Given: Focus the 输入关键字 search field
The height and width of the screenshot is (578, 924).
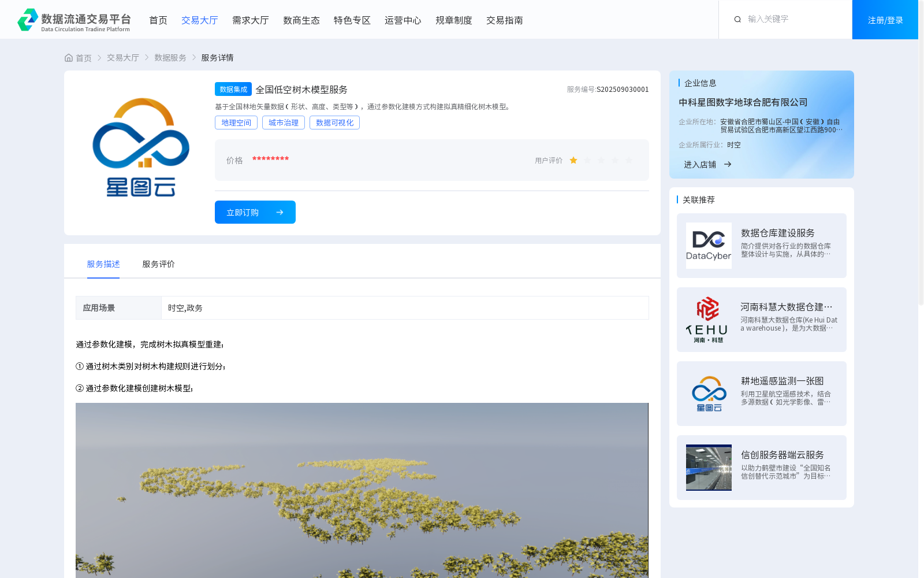Looking at the screenshot, I should [x=797, y=19].
